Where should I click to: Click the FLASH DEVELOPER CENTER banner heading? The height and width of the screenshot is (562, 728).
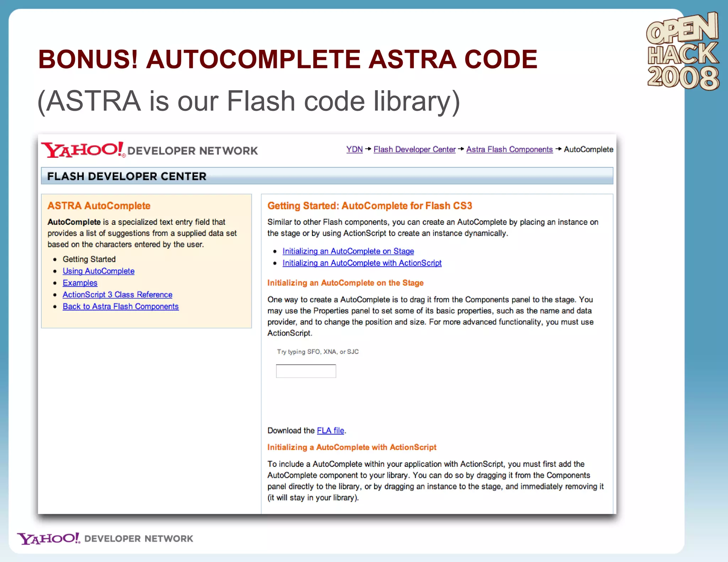[127, 176]
